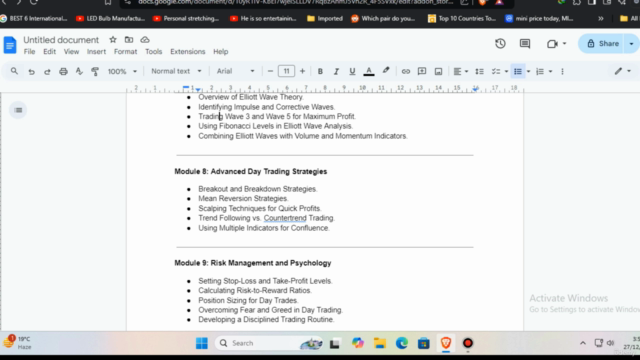Image resolution: width=640 pixels, height=360 pixels.
Task: Redo the last action
Action: click(x=47, y=71)
